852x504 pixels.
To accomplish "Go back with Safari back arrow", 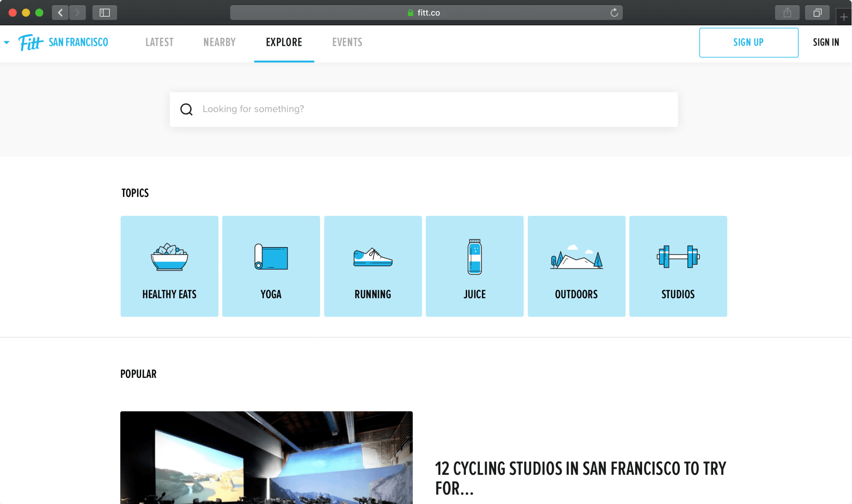I will (60, 13).
